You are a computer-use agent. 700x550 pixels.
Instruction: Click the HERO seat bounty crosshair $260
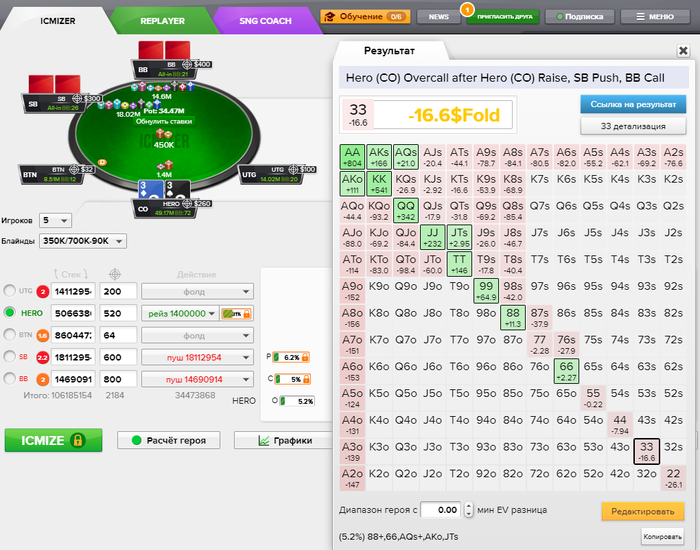point(187,204)
